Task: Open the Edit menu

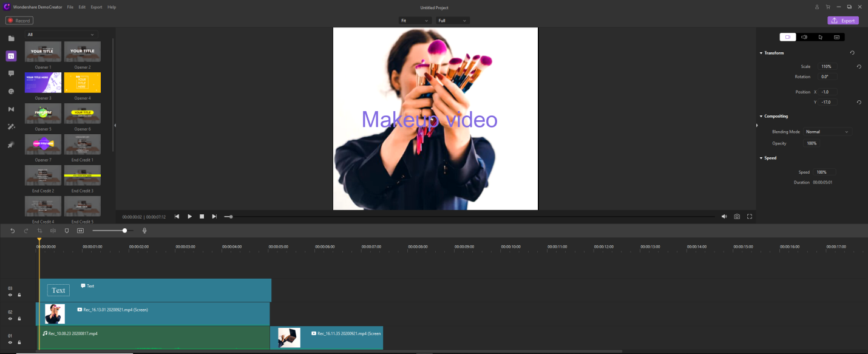Action: coord(82,7)
